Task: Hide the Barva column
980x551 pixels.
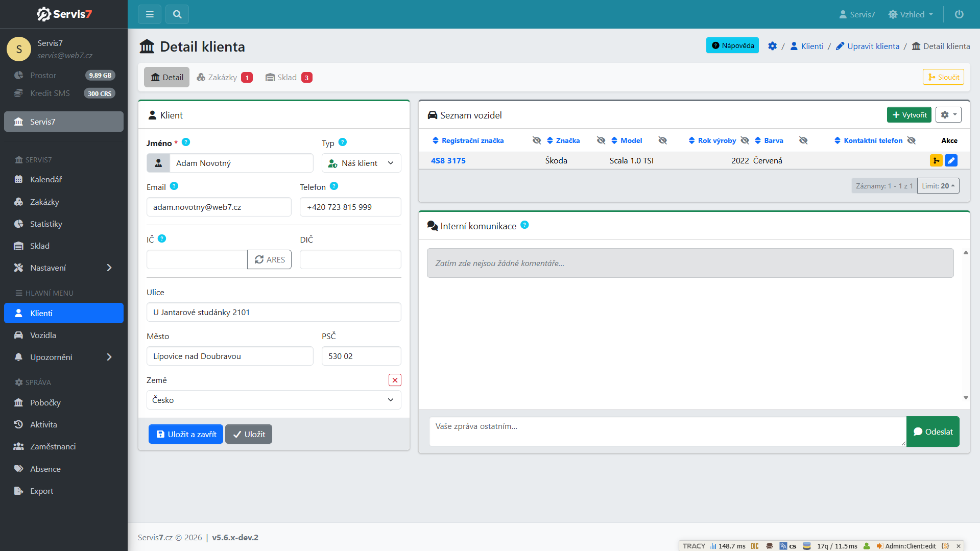Action: tap(803, 140)
